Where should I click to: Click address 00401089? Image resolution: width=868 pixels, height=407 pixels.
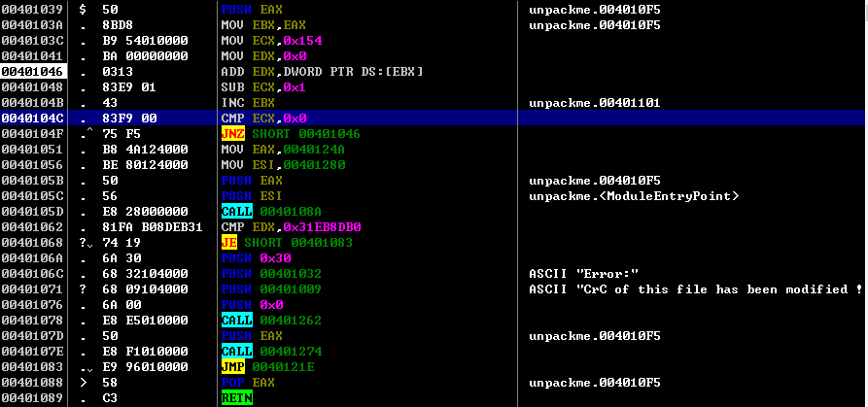[x=33, y=397]
